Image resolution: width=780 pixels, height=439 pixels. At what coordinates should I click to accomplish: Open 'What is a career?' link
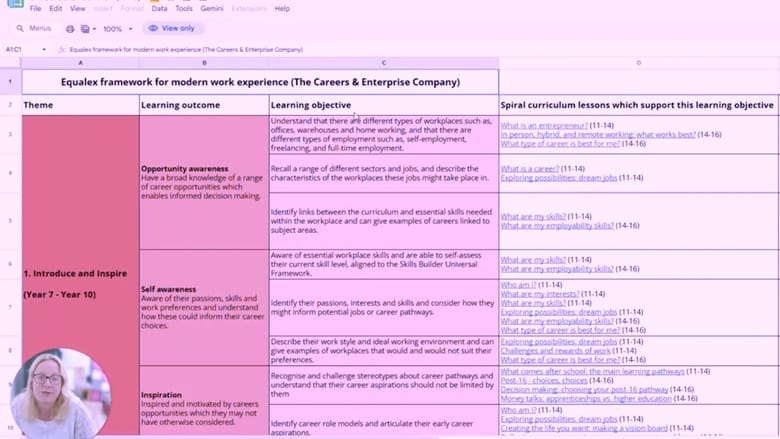click(x=530, y=169)
